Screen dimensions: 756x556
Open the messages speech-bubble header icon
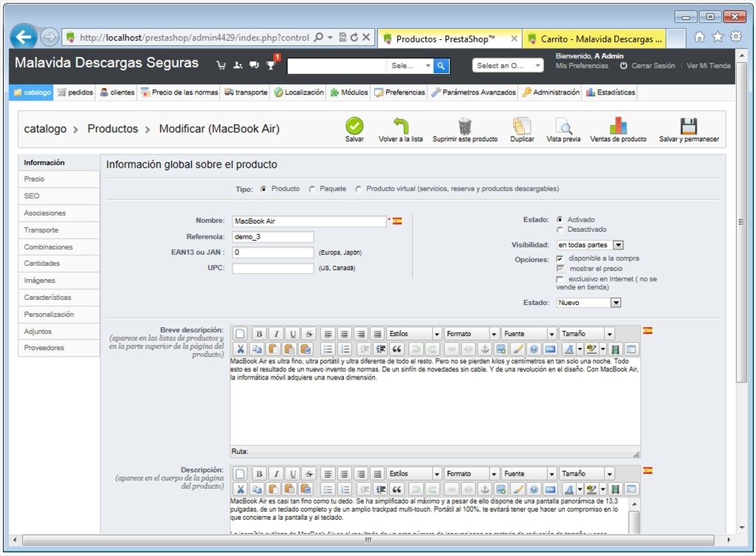point(254,65)
